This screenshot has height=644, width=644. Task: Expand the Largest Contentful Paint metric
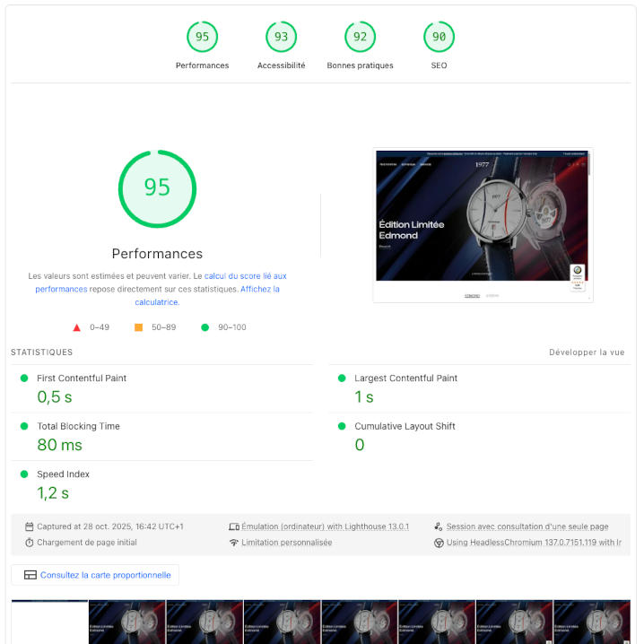[x=405, y=379]
